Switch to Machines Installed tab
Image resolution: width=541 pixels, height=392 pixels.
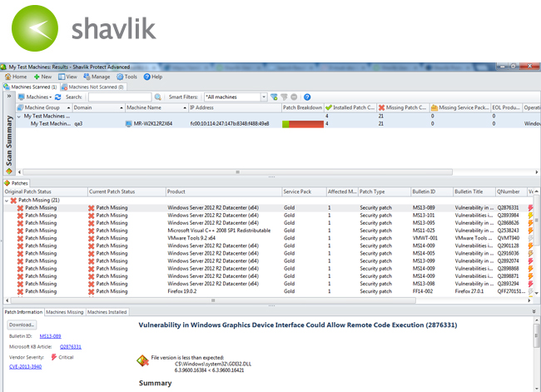(x=107, y=312)
